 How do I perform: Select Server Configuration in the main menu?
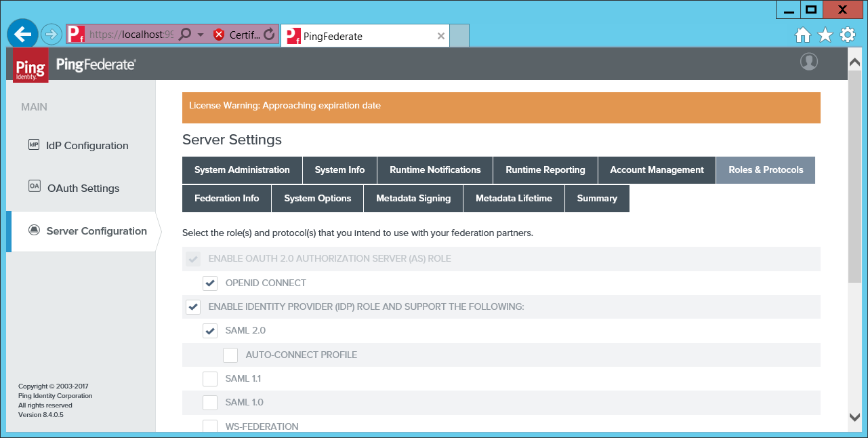(x=97, y=231)
